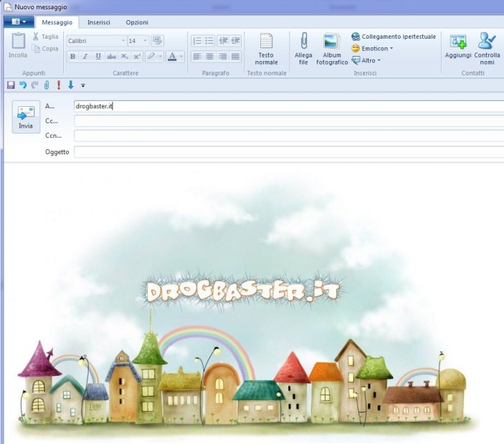This screenshot has height=444, width=504.
Task: Focus the A recipient field
Action: click(289, 106)
